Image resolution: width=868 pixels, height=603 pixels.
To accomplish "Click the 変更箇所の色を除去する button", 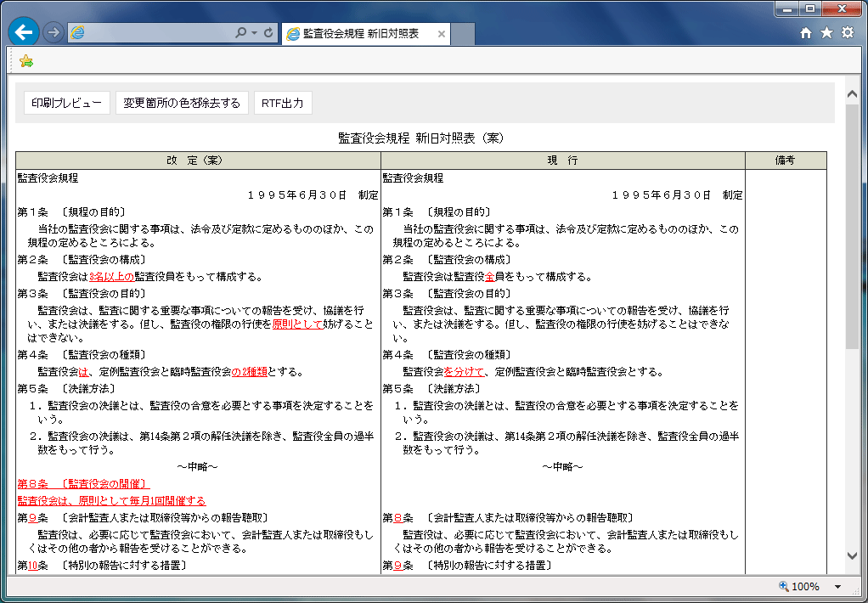I will [x=182, y=102].
